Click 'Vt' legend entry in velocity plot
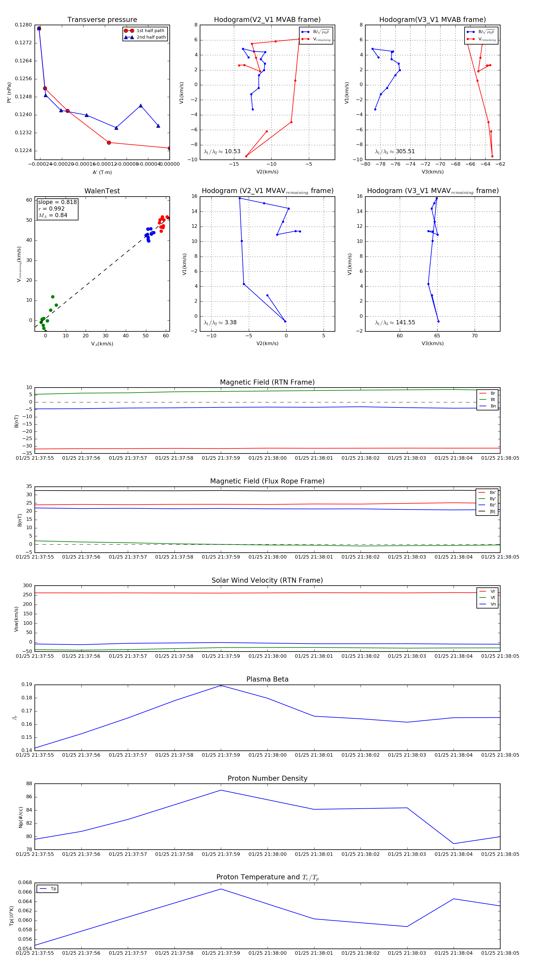 click(487, 598)
